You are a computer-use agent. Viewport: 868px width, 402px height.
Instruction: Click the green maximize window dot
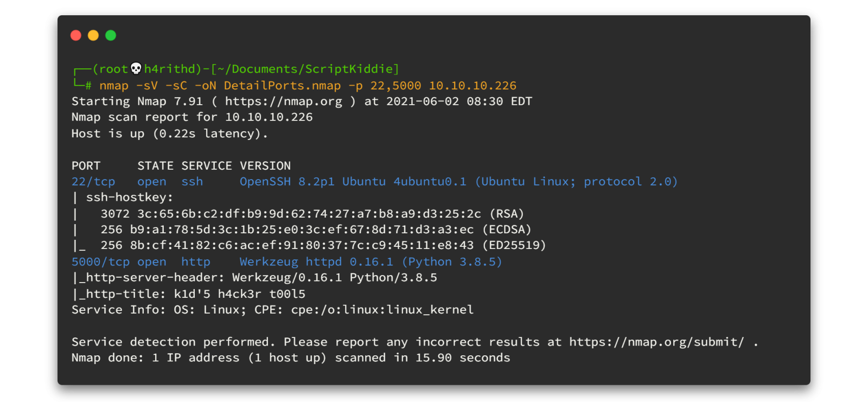coord(111,35)
